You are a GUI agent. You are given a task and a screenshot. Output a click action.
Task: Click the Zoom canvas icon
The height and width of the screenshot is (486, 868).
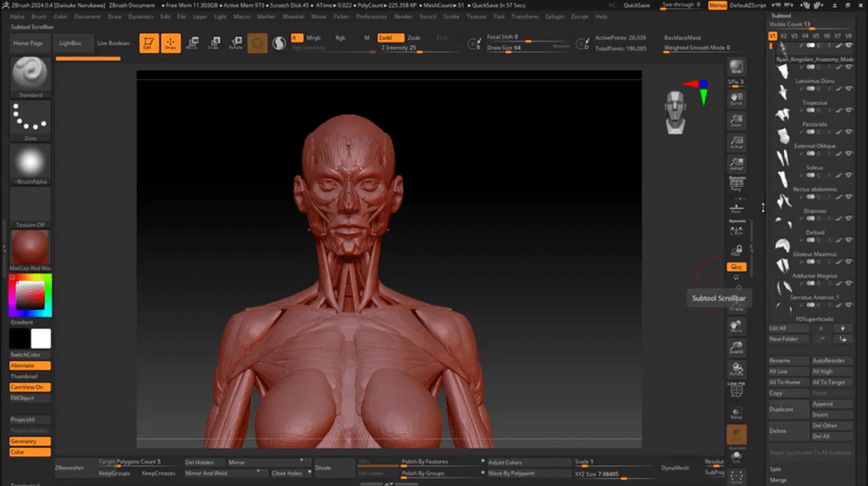point(736,121)
